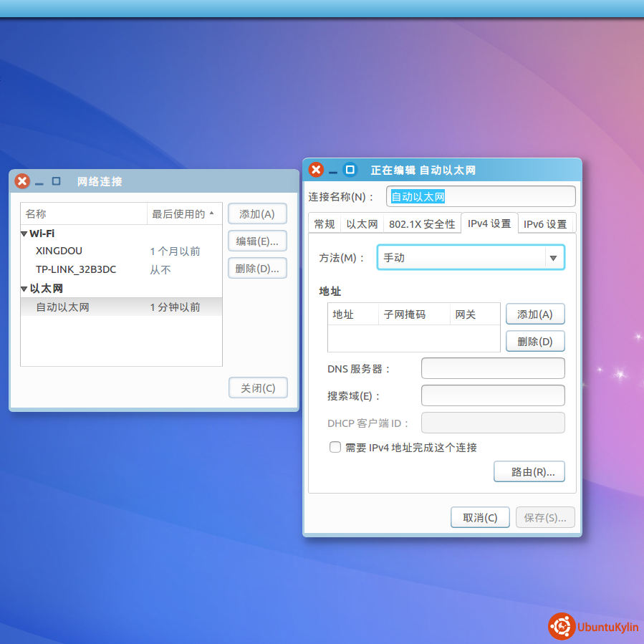The image size is (644, 644).
Task: Open 路由(R)... settings
Action: click(x=529, y=472)
